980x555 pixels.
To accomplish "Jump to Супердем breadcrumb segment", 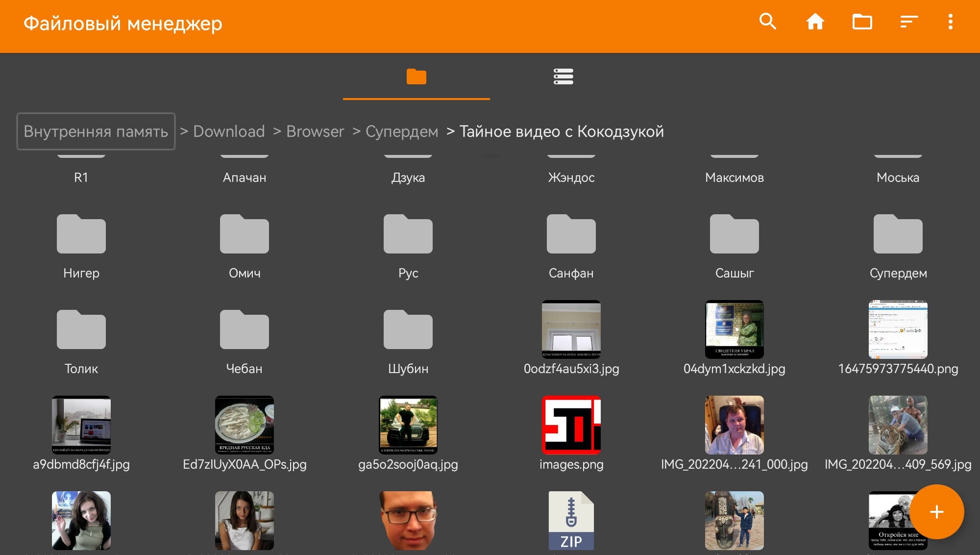I will click(x=402, y=131).
